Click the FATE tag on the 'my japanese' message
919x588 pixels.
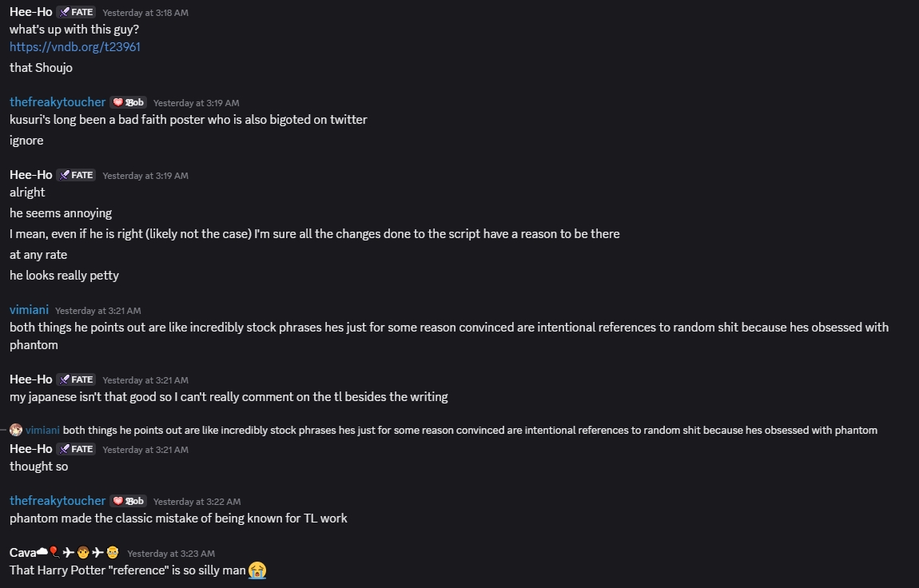pos(76,379)
